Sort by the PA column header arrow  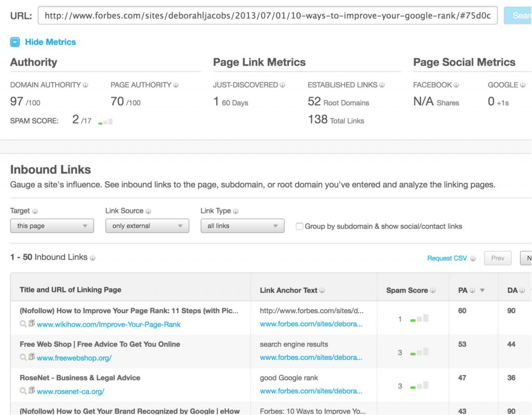[482, 290]
